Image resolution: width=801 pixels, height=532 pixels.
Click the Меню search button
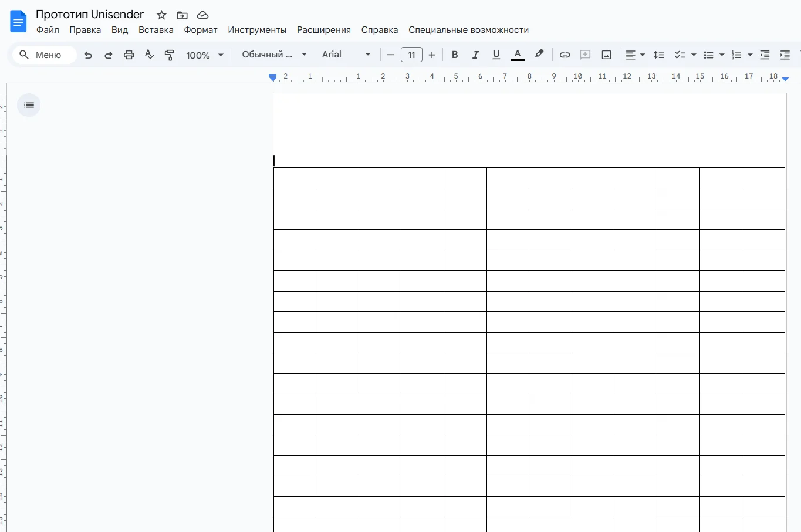(45, 55)
